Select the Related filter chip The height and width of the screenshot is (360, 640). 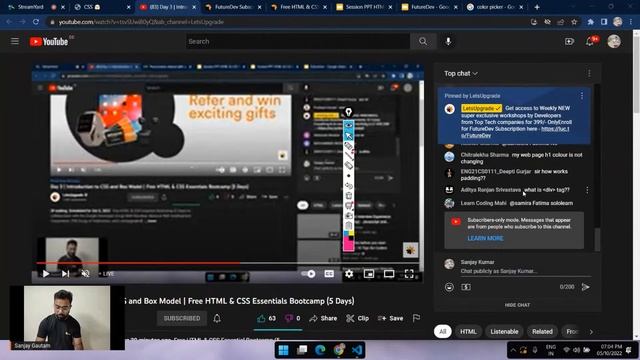click(x=542, y=331)
